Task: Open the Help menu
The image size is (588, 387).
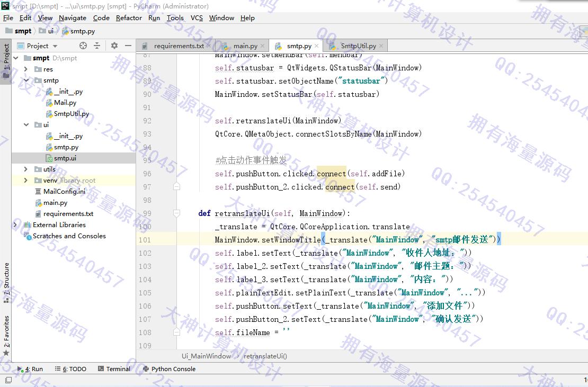Action: point(247,18)
